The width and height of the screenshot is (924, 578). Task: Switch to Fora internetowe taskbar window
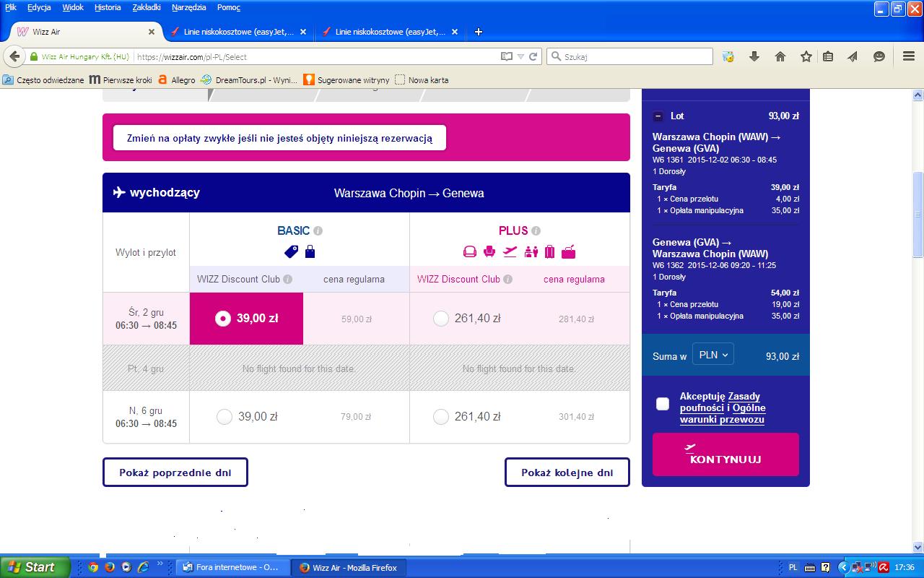[x=233, y=567]
